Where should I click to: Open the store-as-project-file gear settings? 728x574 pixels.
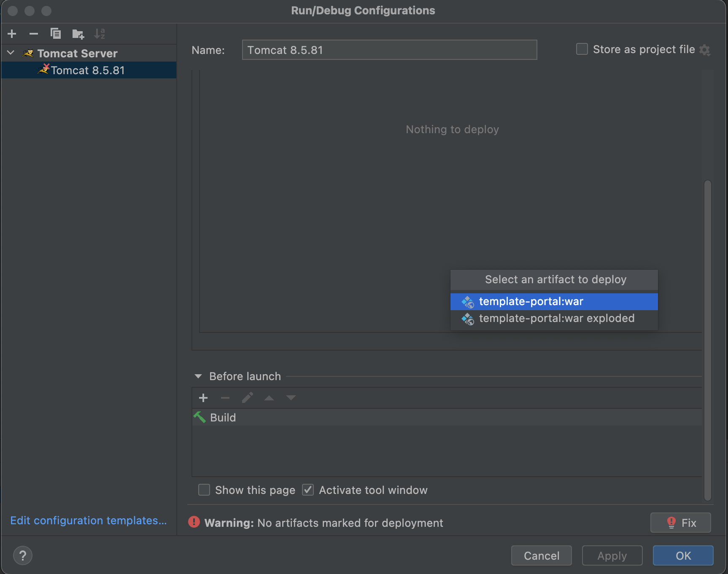704,50
